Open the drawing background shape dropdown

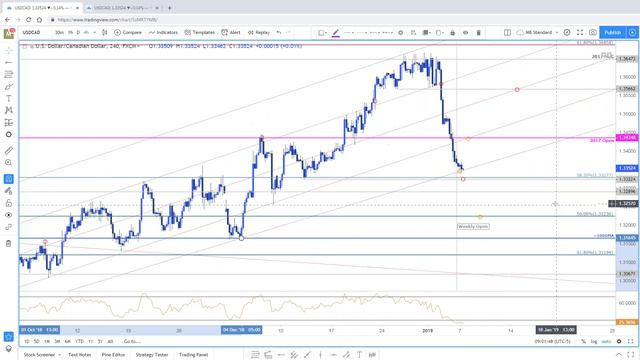point(322,33)
